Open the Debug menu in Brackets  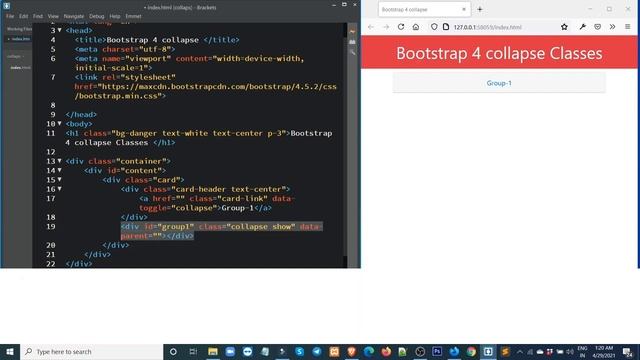coord(97,16)
